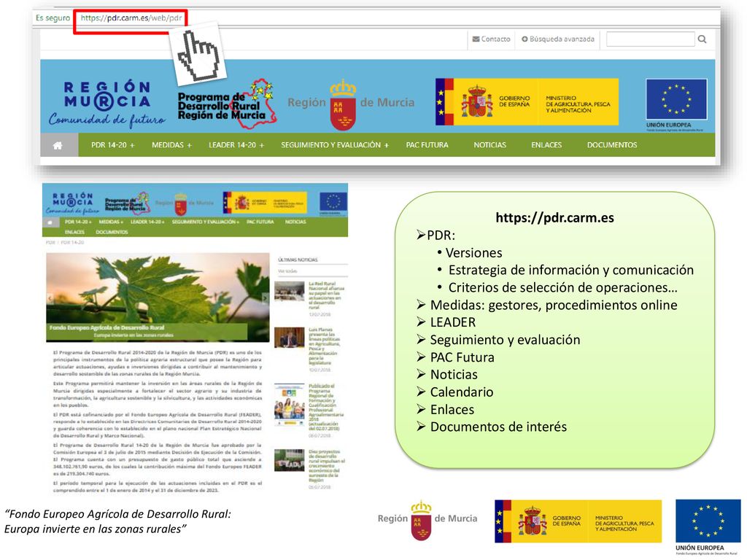Select the LEADER list entry in the green box
The height and width of the screenshot is (560, 747).
452,322
